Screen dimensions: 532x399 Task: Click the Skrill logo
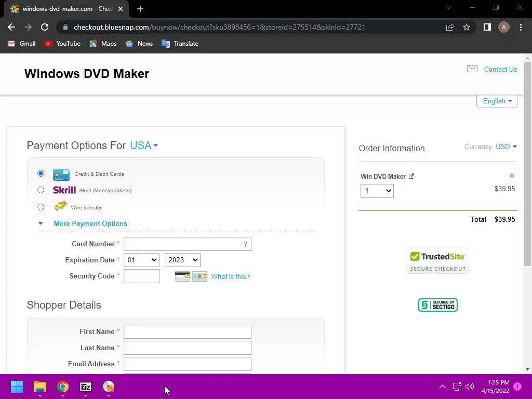[64, 190]
